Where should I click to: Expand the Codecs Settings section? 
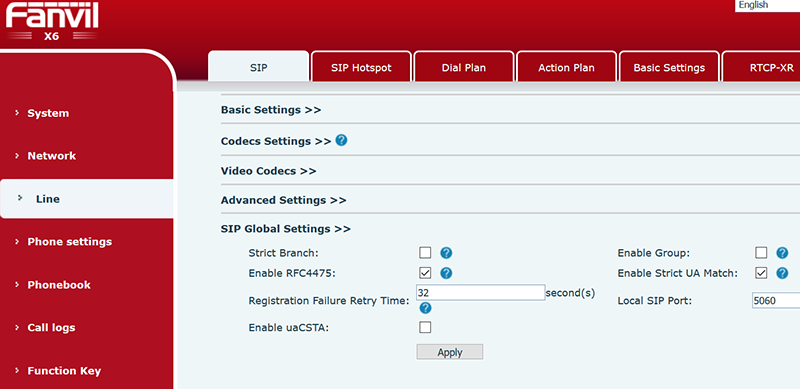[x=276, y=141]
